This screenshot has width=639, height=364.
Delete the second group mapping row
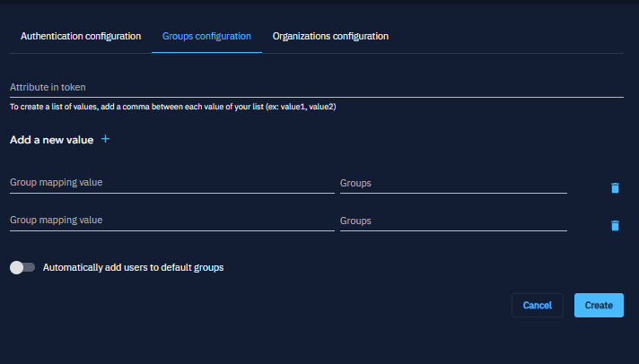(615, 225)
